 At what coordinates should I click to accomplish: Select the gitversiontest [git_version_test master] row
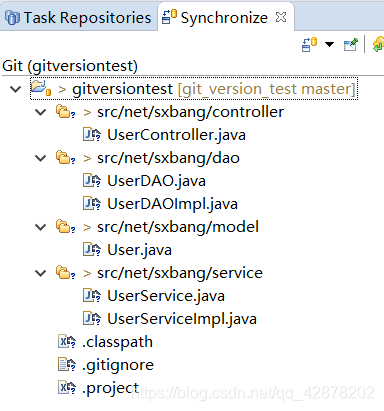tap(194, 89)
